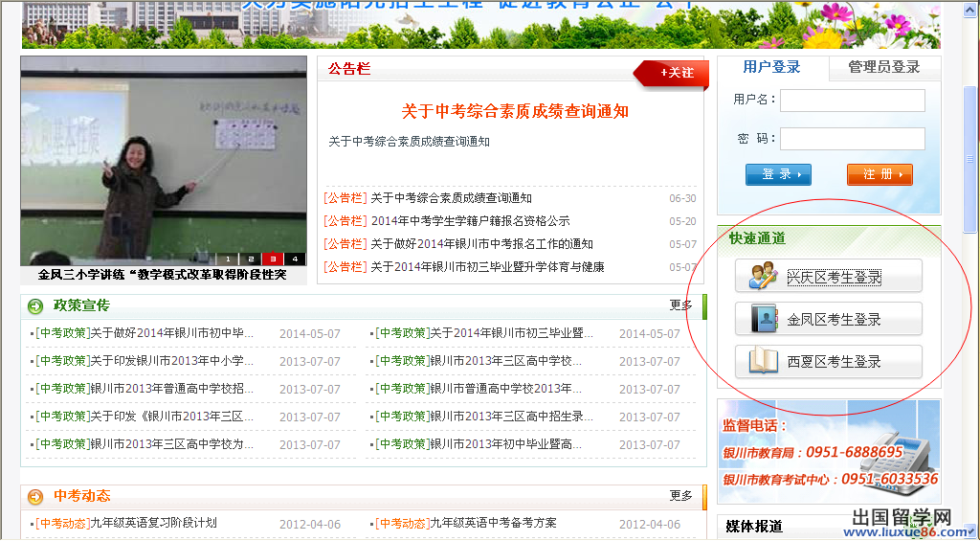Switch slideshow to image 4
Viewport: 980px width, 541px height.
click(x=294, y=259)
